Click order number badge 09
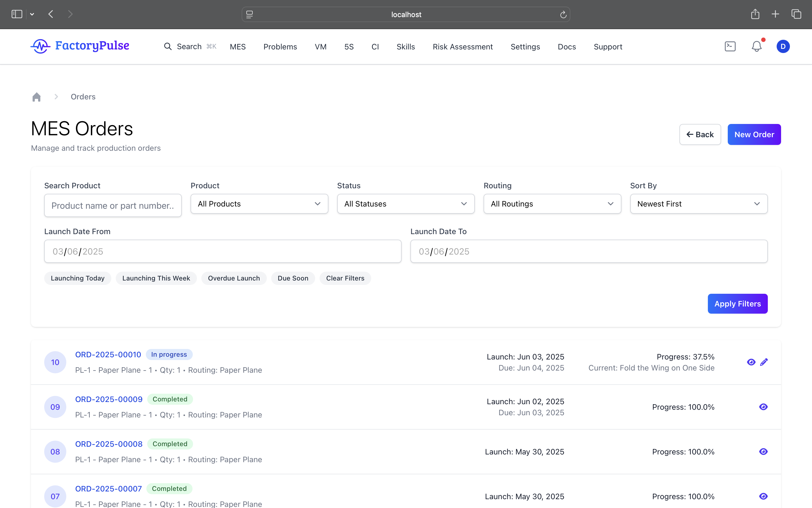812x508 pixels. pyautogui.click(x=55, y=407)
